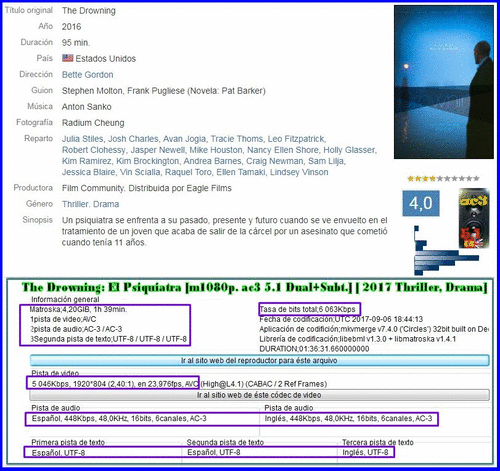Select the encoding date 'UTC 2017-09-06 18:44:13'
The width and height of the screenshot is (500, 471).
(x=379, y=319)
